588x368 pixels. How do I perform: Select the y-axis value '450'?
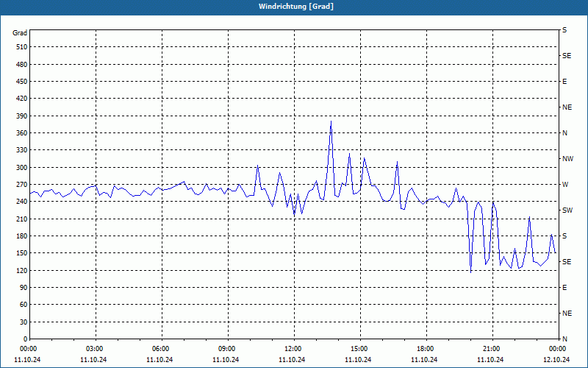(x=22, y=82)
